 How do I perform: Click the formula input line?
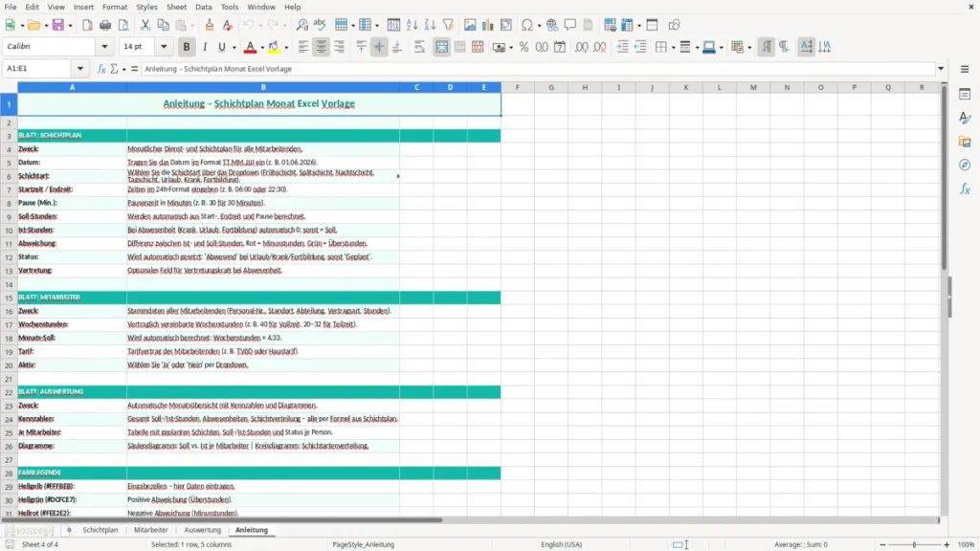[x=538, y=69]
